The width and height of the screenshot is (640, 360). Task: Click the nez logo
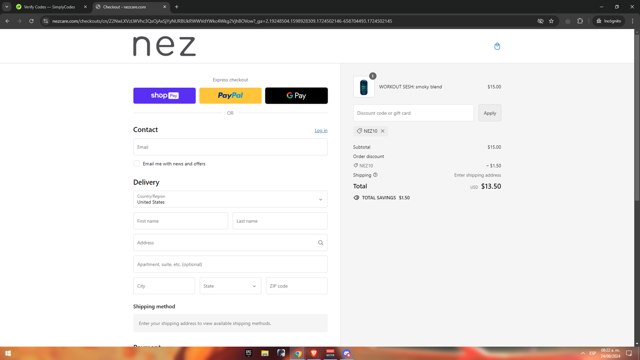click(x=164, y=46)
